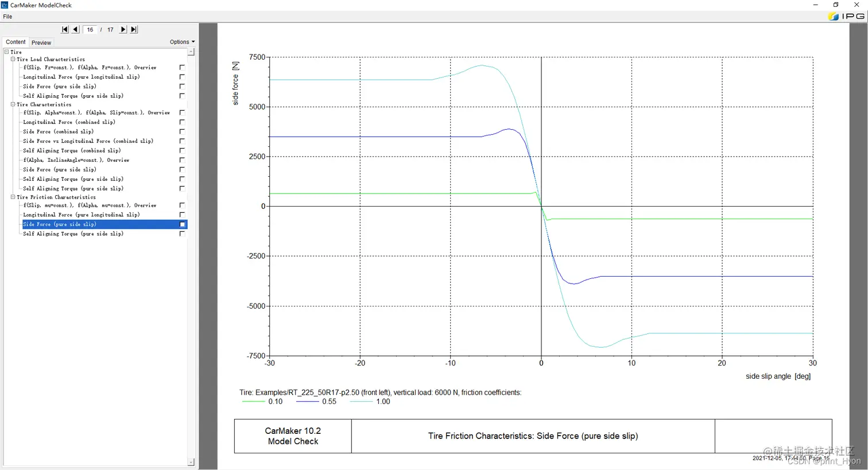868x470 pixels.
Task: Go to the first page
Action: pyautogui.click(x=65, y=30)
